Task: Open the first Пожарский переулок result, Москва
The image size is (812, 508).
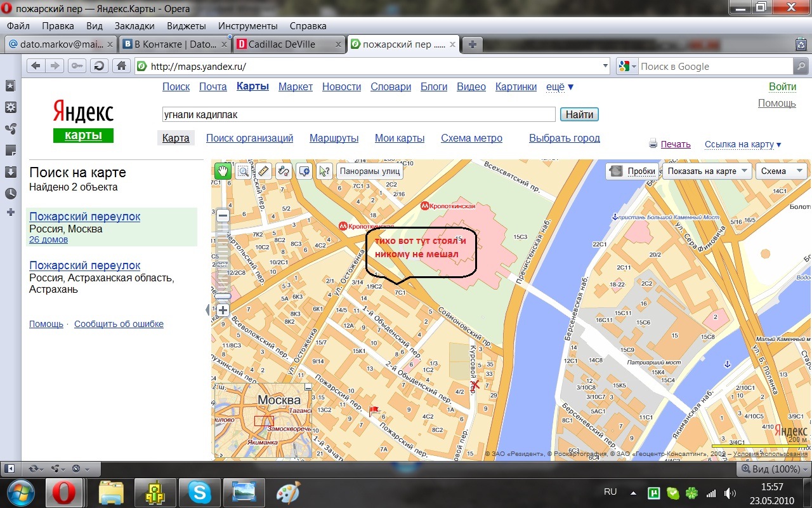Action: coord(84,217)
